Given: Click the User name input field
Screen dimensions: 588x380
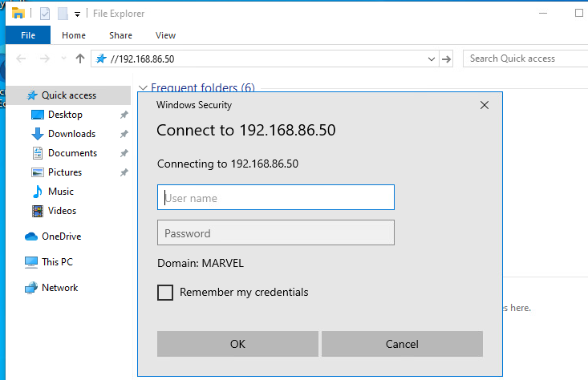Looking at the screenshot, I should coord(275,198).
